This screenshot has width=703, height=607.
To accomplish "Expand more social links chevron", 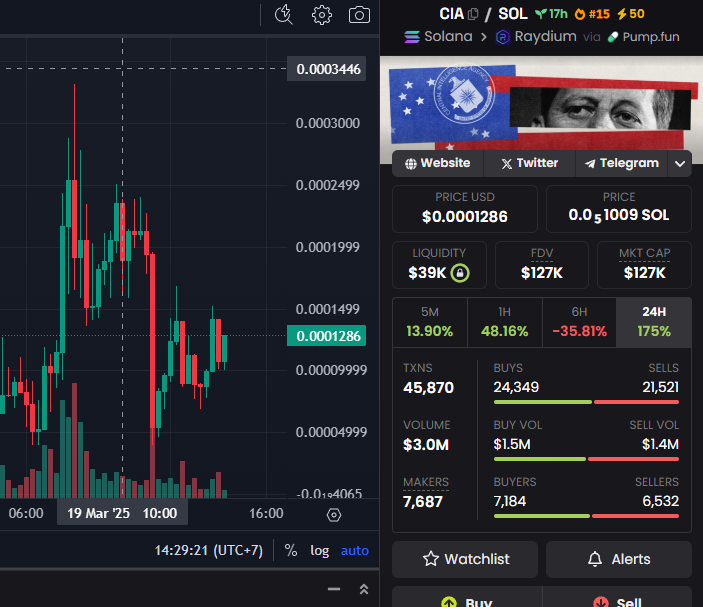I will click(680, 164).
